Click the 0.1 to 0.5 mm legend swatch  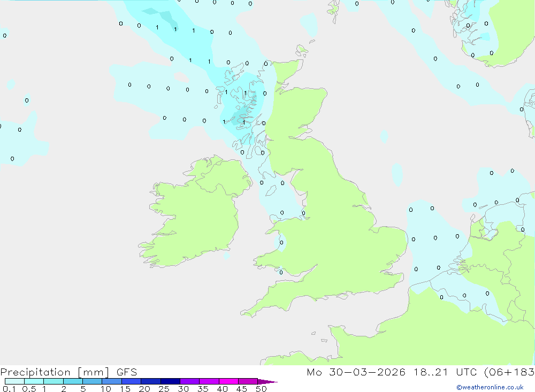point(14,381)
